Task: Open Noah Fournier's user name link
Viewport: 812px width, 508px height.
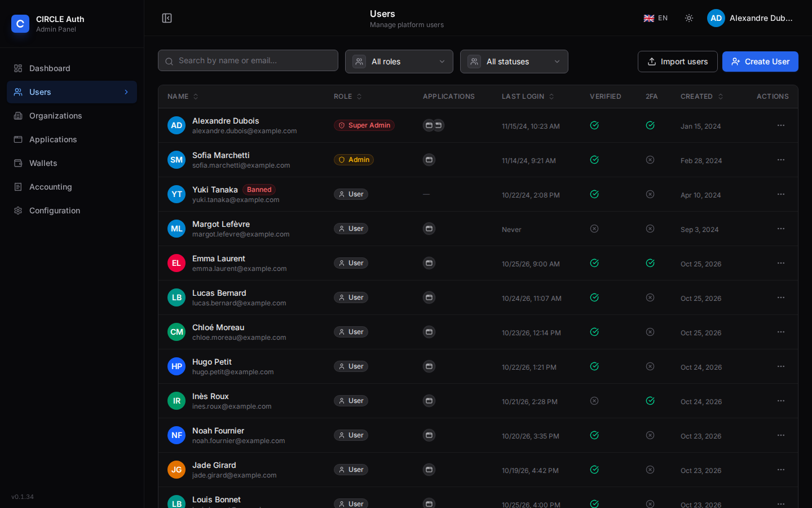Action: [x=218, y=431]
